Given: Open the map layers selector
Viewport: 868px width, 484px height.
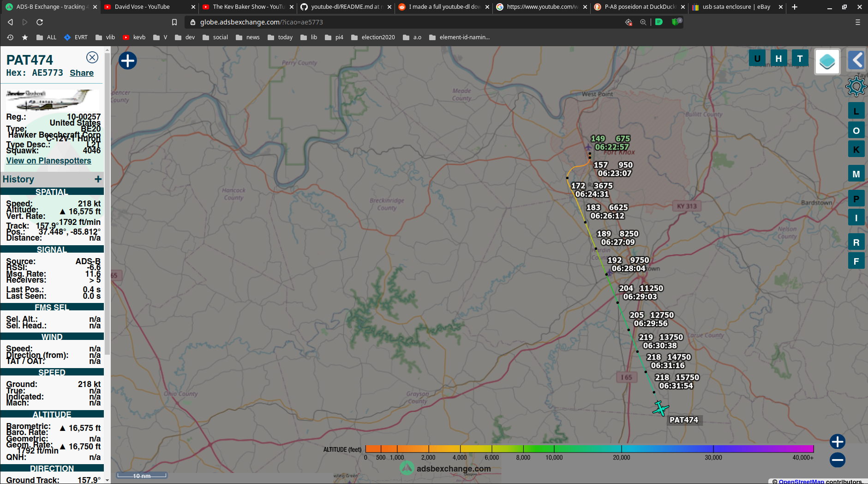Looking at the screenshot, I should pyautogui.click(x=827, y=61).
